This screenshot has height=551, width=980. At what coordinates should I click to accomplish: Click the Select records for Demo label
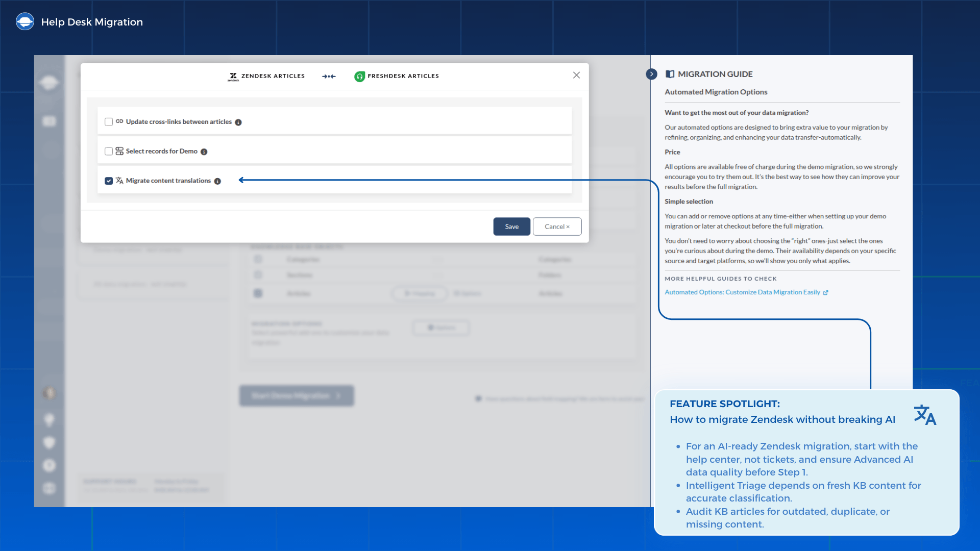pos(162,152)
